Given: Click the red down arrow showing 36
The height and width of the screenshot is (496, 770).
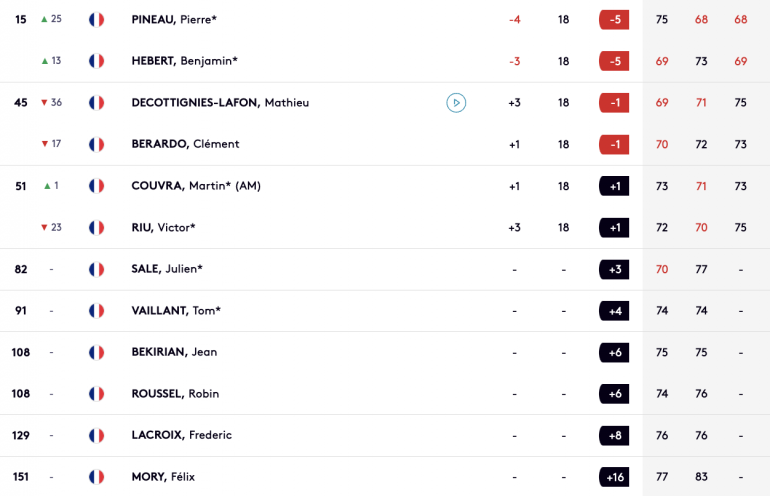Looking at the screenshot, I should (x=44, y=103).
